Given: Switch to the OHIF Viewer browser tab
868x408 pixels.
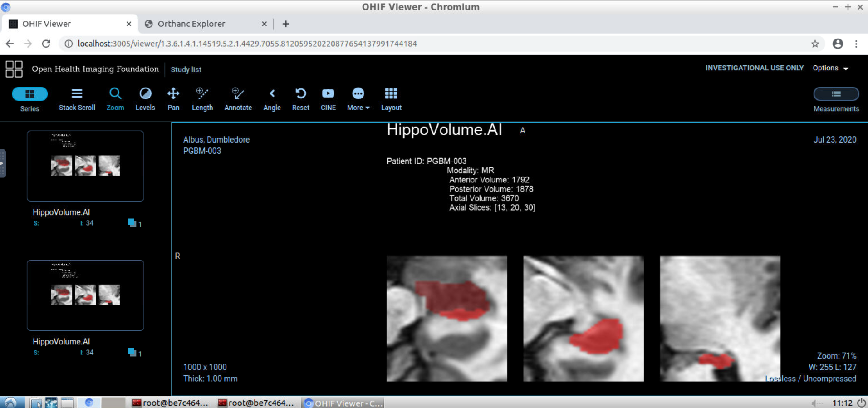Looking at the screenshot, I should (x=70, y=24).
